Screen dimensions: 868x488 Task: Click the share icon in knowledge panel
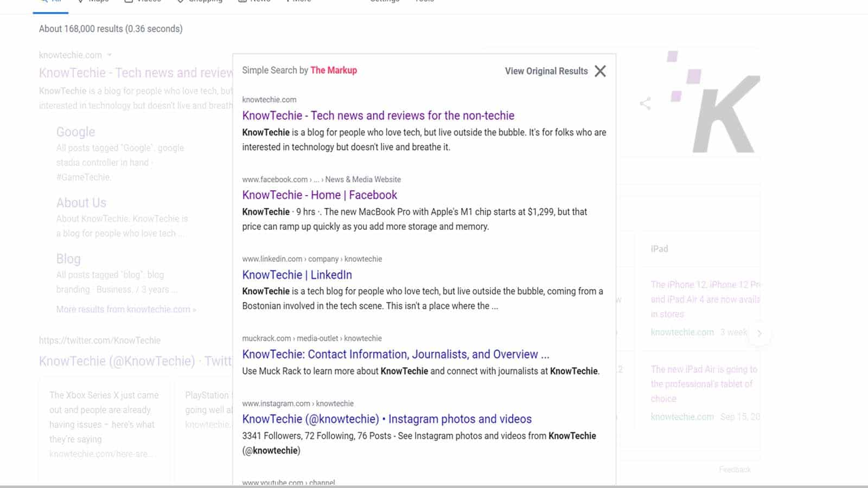click(x=645, y=103)
